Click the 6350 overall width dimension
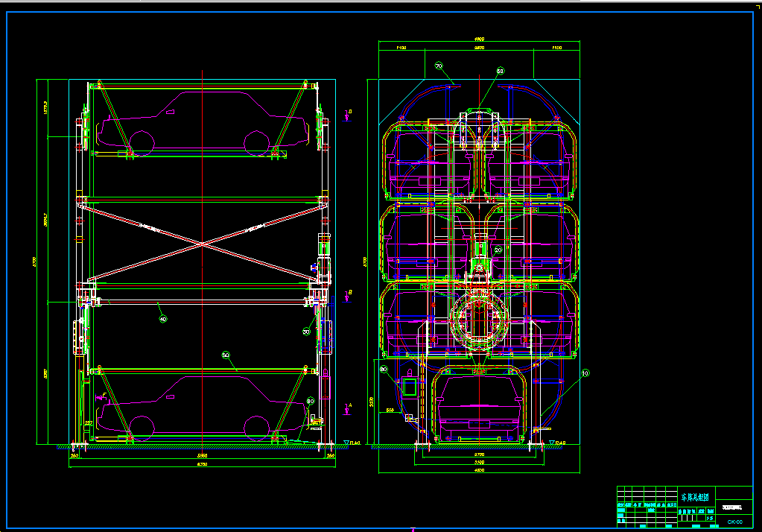This screenshot has height=532, width=762. 202,464
